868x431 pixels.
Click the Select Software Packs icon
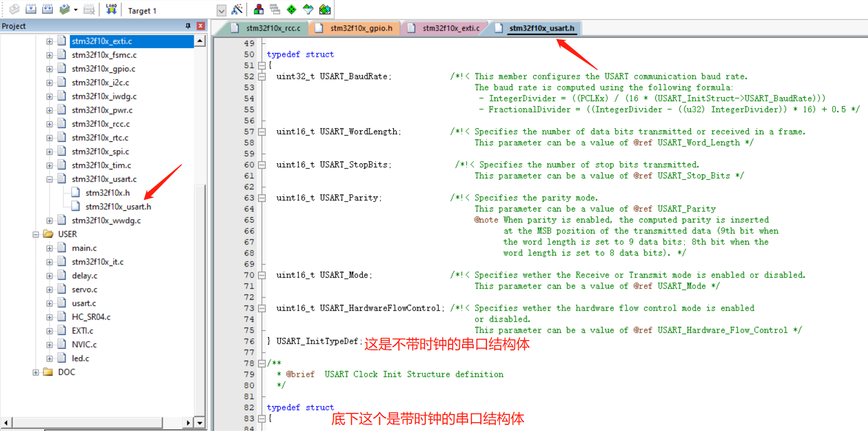(x=308, y=9)
